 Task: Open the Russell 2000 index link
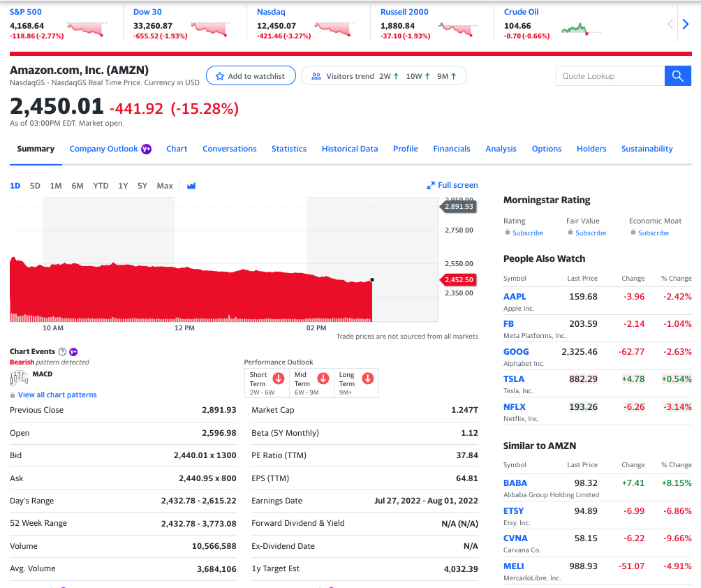tap(404, 12)
